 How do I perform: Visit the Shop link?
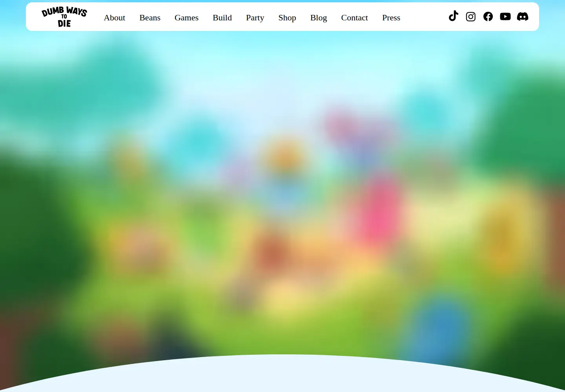(287, 18)
